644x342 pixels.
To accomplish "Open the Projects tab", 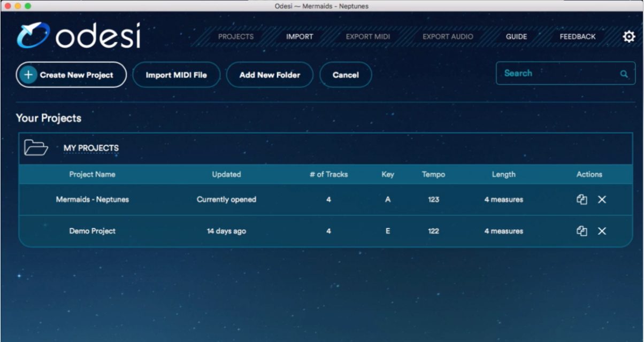I will (236, 37).
